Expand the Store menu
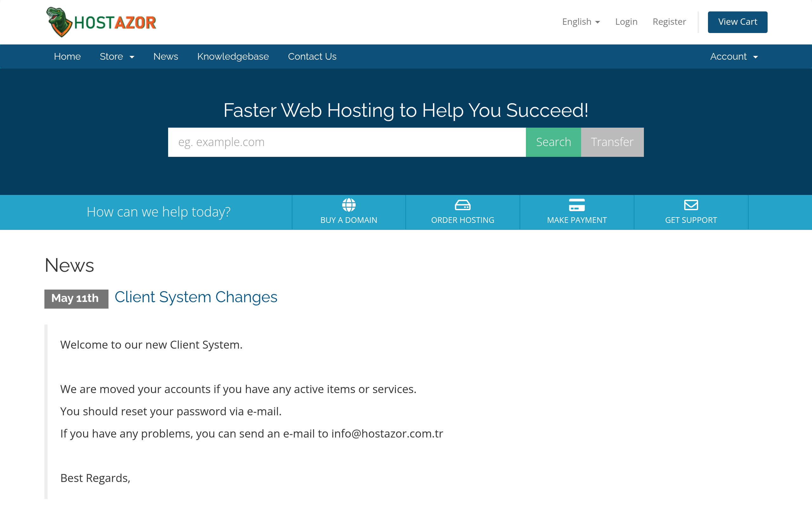 (117, 57)
